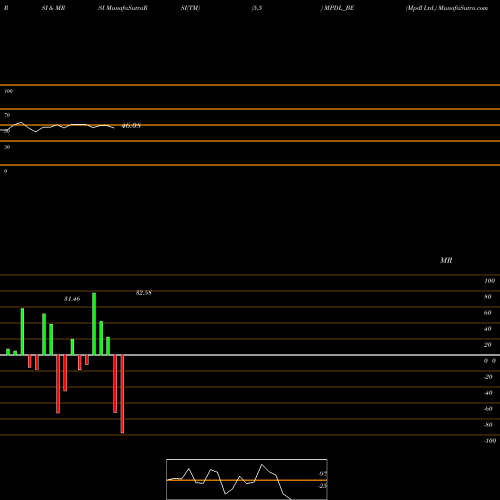The height and width of the screenshot is (500, 500).
Task: Click the MR axis label -60
Action: (x=488, y=409)
